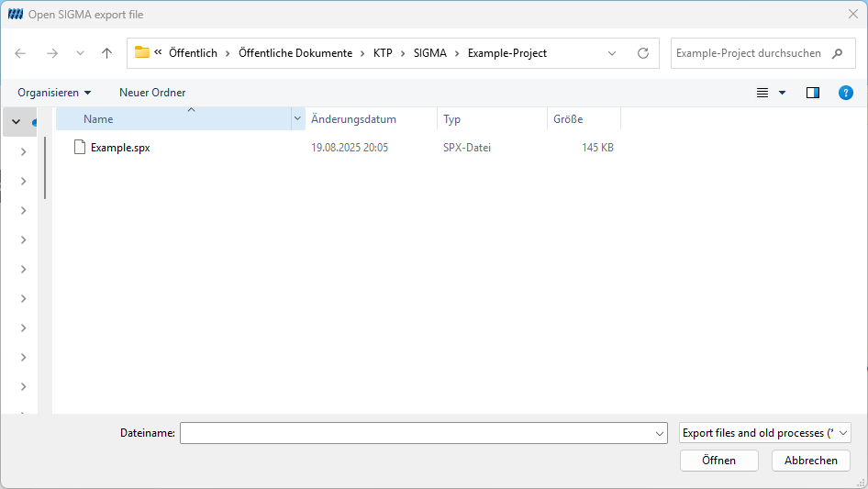Image resolution: width=868 pixels, height=489 pixels.
Task: Expand the Dateiname history dropdown
Action: pos(660,434)
